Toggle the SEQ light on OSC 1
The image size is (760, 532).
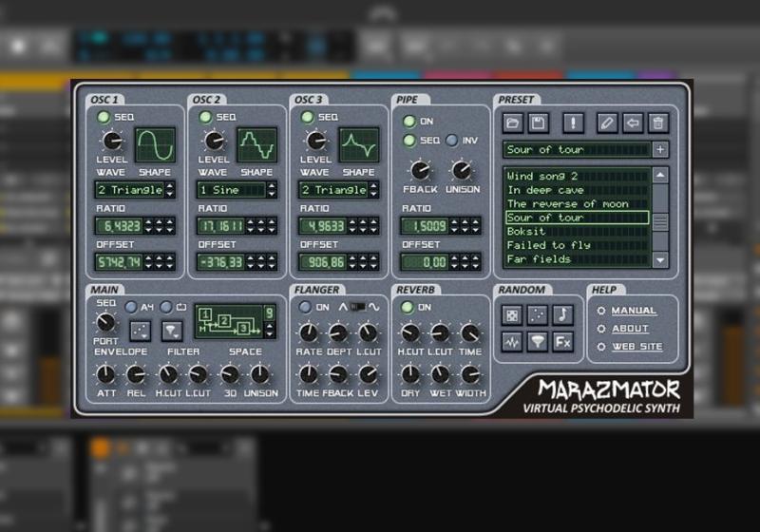coord(103,117)
